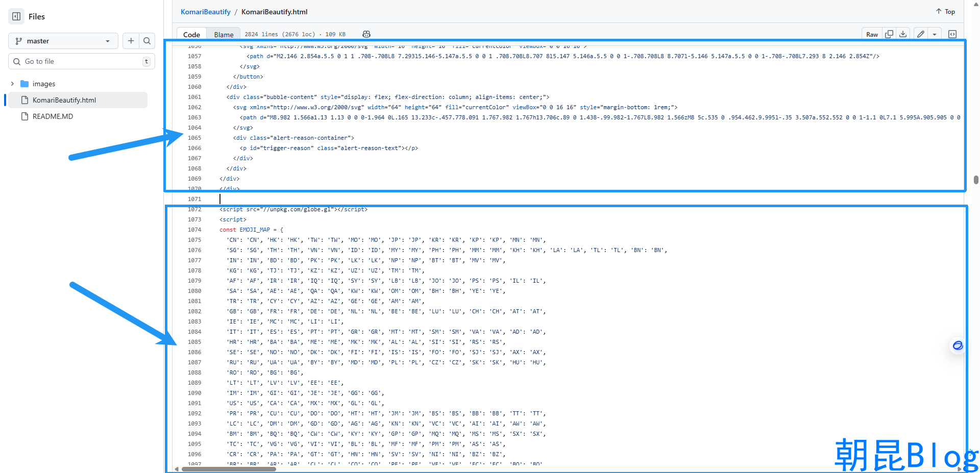Focus the Go to file field

pyautogui.click(x=82, y=61)
